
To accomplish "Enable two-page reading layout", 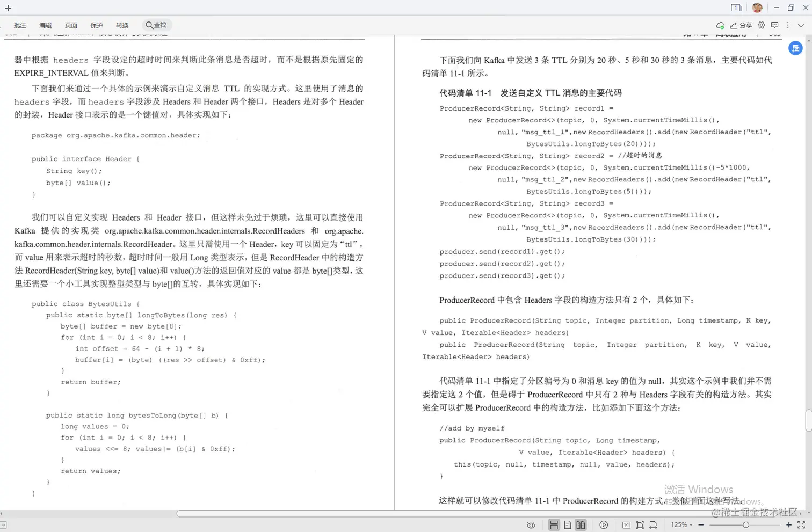I will 581,524.
